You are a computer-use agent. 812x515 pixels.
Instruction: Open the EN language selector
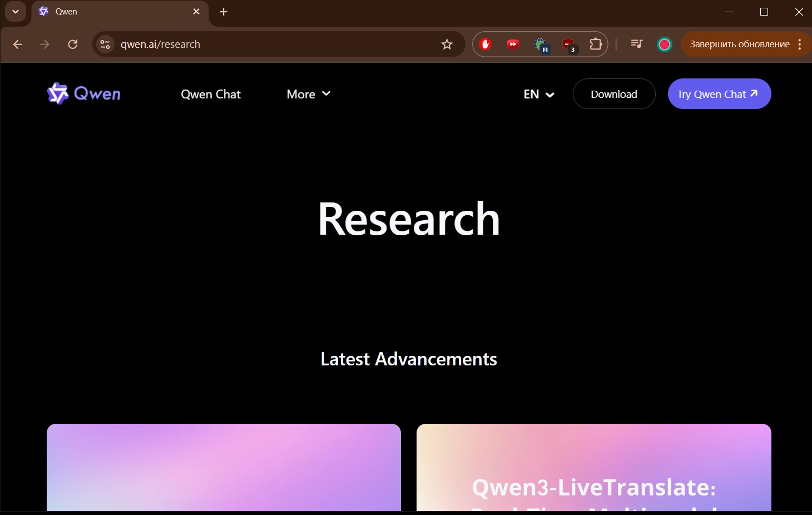[538, 94]
